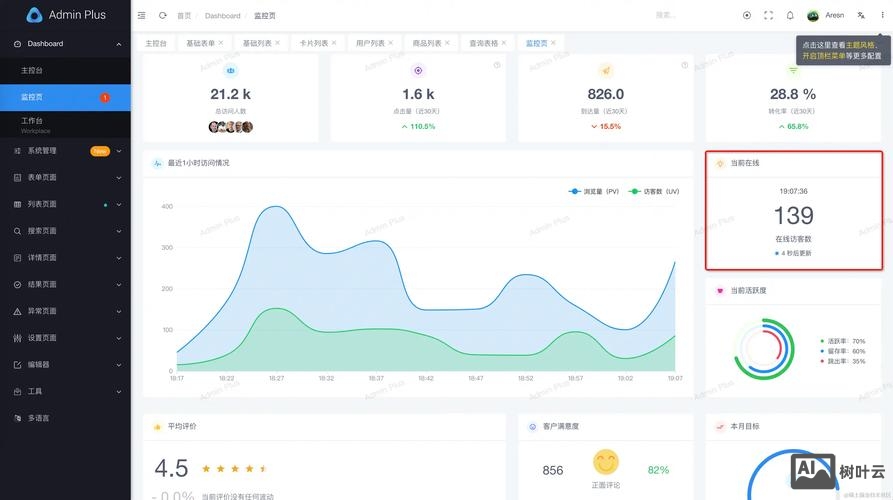The height and width of the screenshot is (500, 893).
Task: Expand the 工具 menu chevron
Action: point(118,392)
